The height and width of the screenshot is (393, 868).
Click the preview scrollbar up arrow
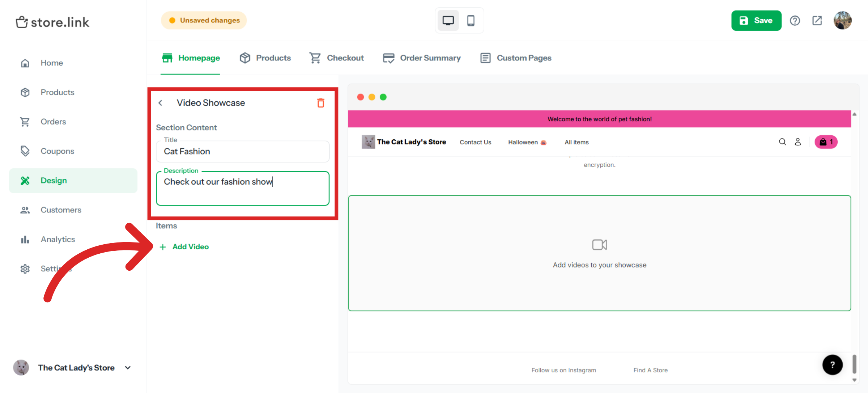tap(854, 114)
